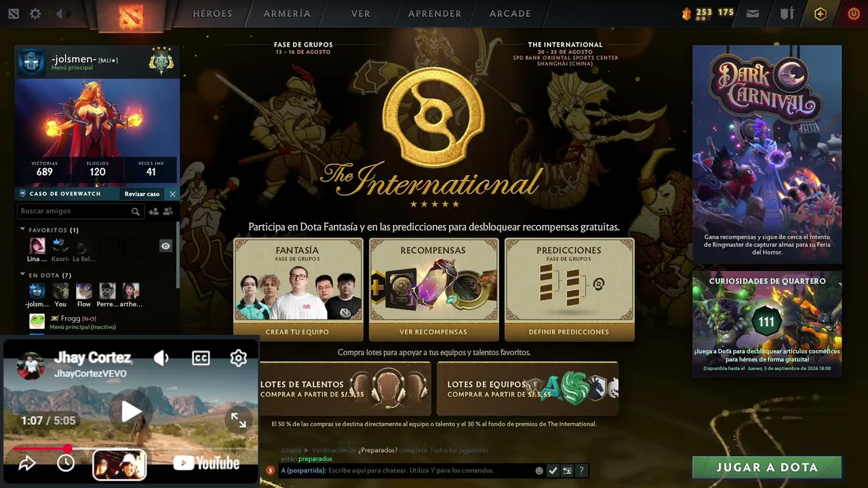Open the Dota 2 home logo button
Image resolution: width=868 pixels, height=488 pixels.
click(x=131, y=15)
